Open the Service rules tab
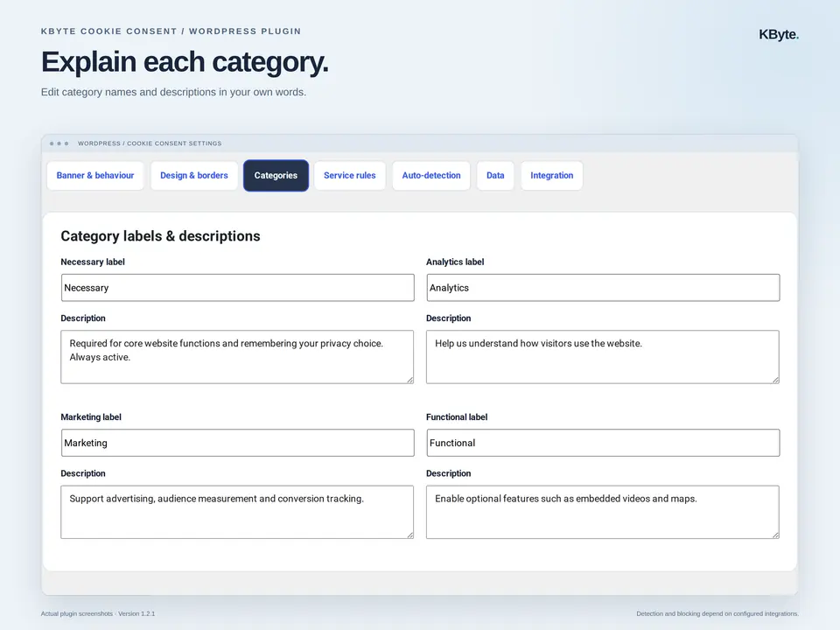The width and height of the screenshot is (840, 630). pyautogui.click(x=350, y=176)
